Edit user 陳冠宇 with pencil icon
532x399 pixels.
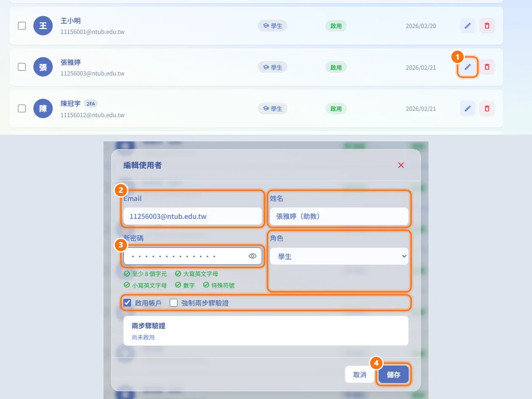468,108
